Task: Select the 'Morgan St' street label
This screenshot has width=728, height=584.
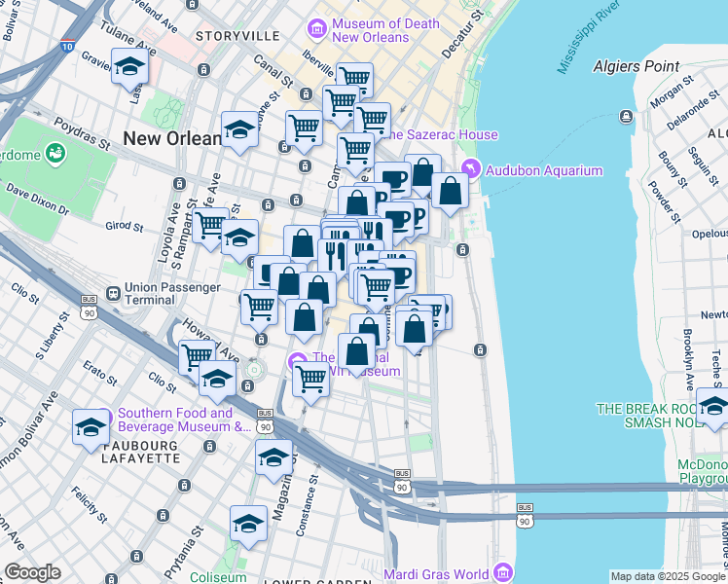Action: (672, 91)
